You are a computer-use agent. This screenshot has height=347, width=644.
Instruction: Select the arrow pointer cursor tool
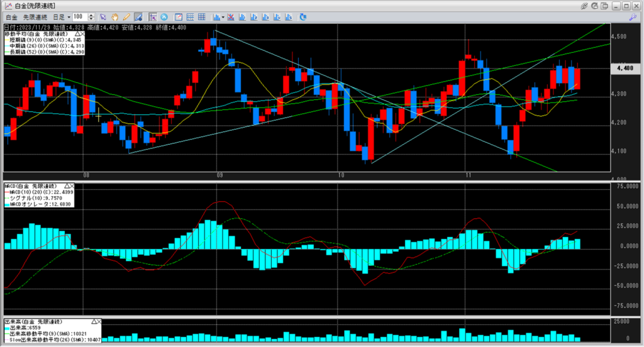click(103, 17)
